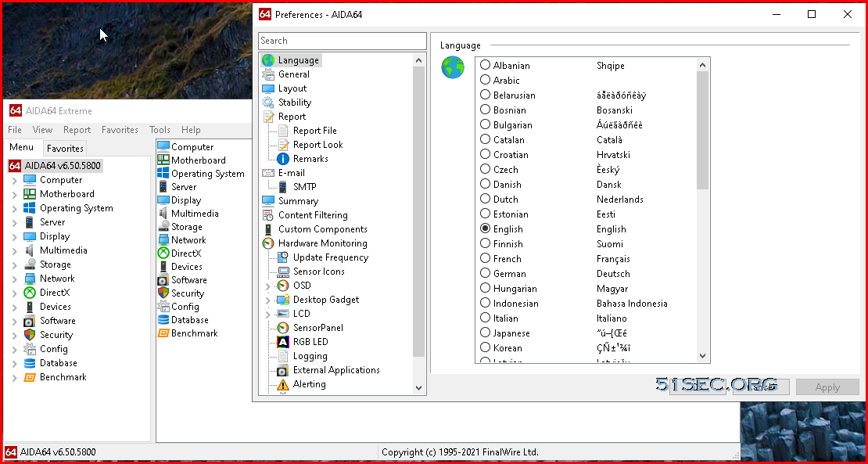Click the blue Remarks info icon
This screenshot has width=868, height=464.
pyautogui.click(x=283, y=159)
